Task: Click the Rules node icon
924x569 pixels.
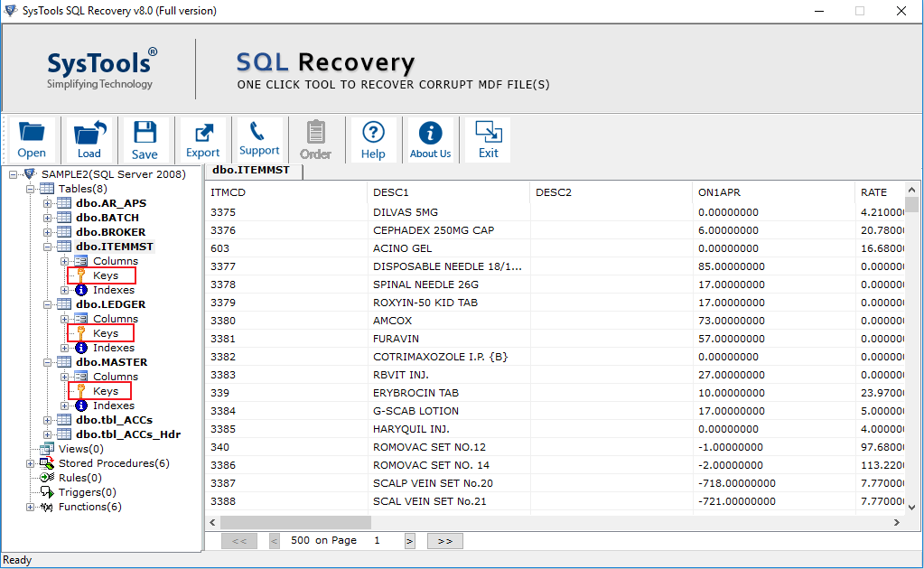Action: click(x=47, y=478)
